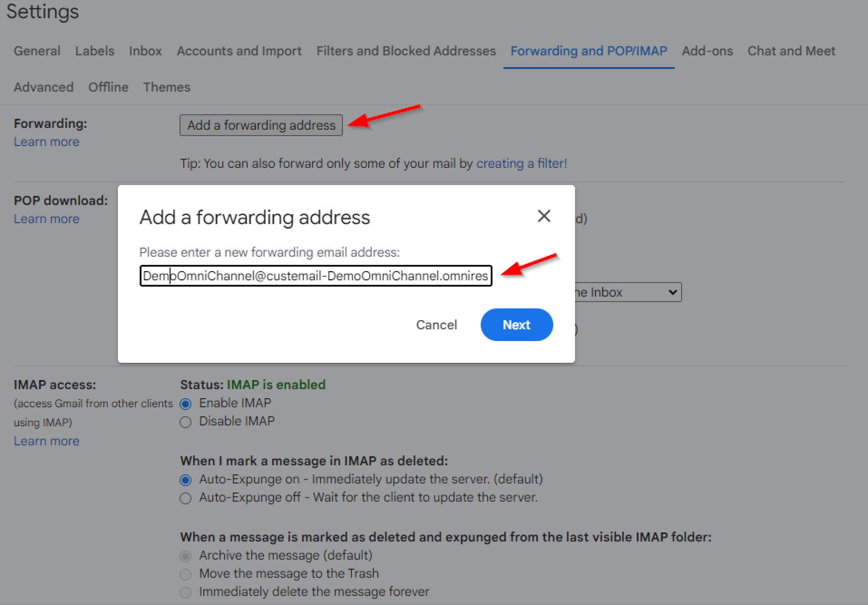Follow the creating a filter link

point(522,163)
